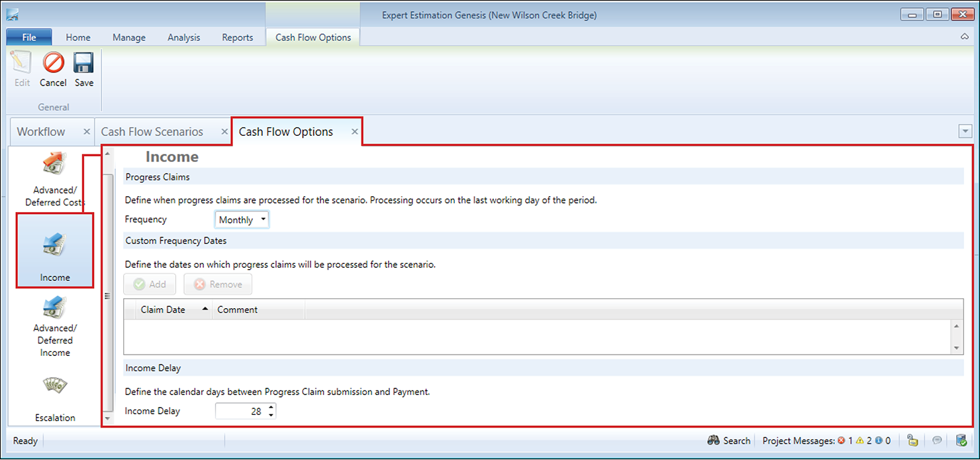The height and width of the screenshot is (460, 980).
Task: Click the Save icon in the ribbon
Action: pos(84,70)
